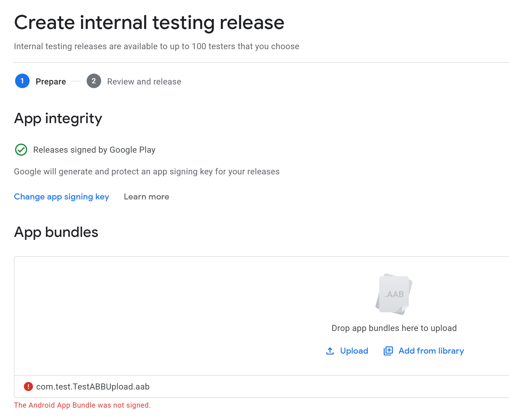This screenshot has height=420, width=509.
Task: Click the signing error message text
Action: (82, 405)
